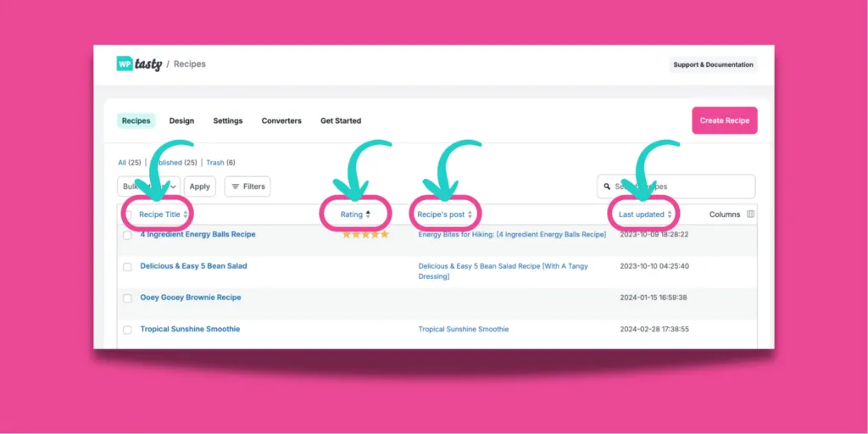The image size is (868, 434).
Task: Click date 2024-01-15 16:59:38
Action: click(654, 298)
